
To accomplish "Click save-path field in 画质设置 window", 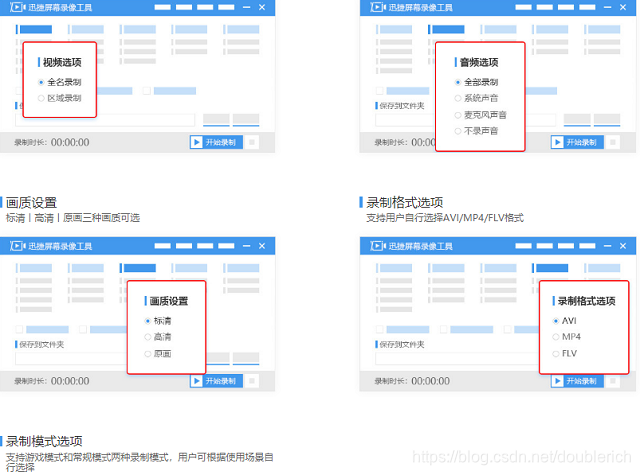I will 71,359.
